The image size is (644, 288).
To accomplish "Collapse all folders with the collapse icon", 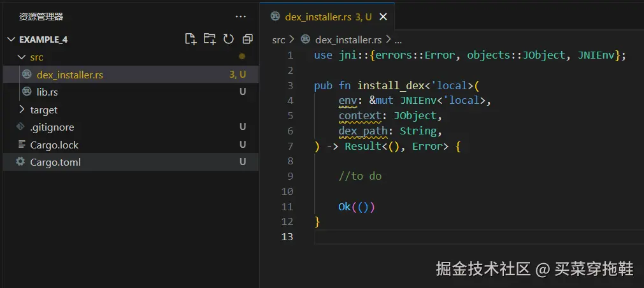I will 247,39.
